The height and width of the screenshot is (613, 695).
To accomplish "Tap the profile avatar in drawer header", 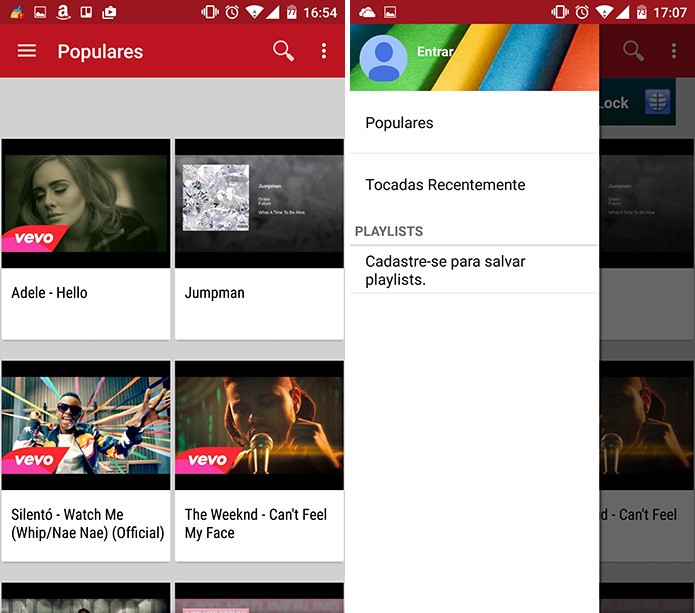I will click(x=383, y=58).
